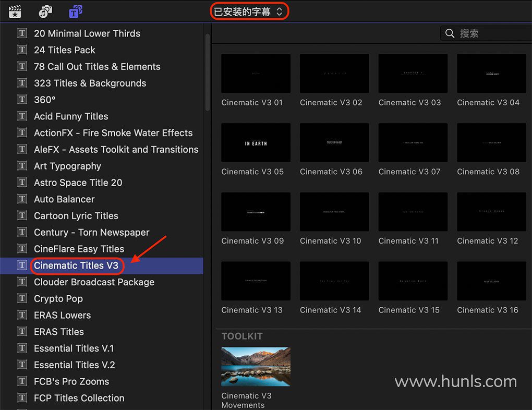
Task: Click the T icon beside ERAS Lowers
Action: click(x=22, y=315)
